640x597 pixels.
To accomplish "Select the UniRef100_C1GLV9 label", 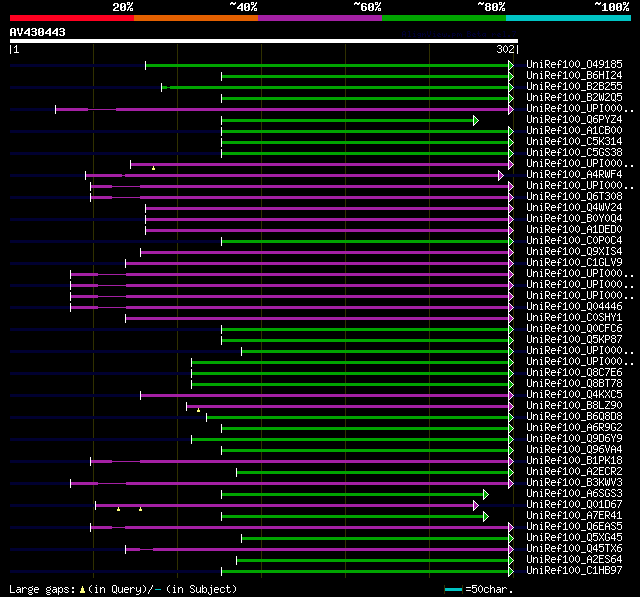I will [574, 263].
